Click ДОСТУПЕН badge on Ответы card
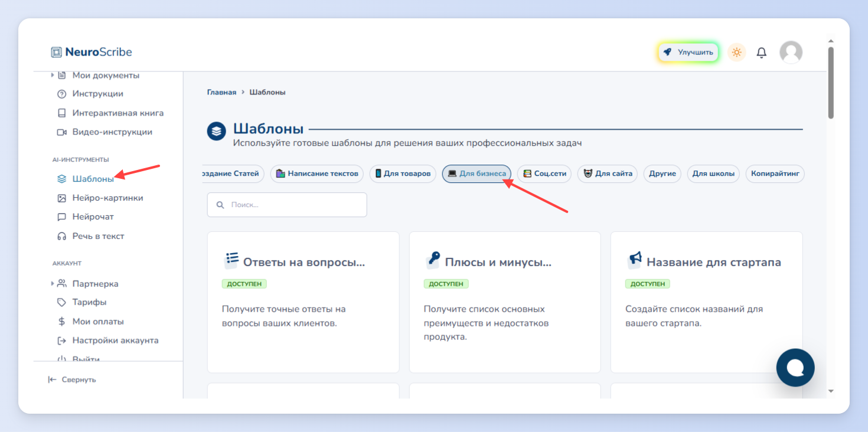This screenshot has width=868, height=432. [244, 284]
